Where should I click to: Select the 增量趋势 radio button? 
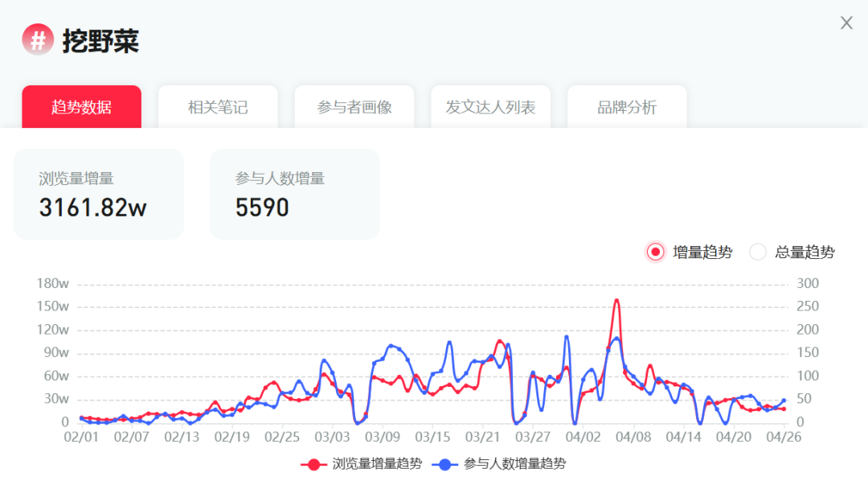(x=656, y=252)
